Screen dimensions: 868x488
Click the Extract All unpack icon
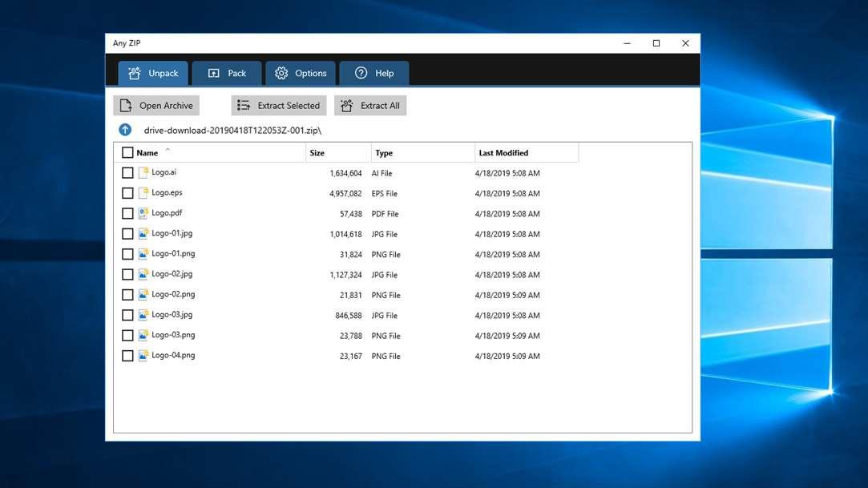[x=346, y=105]
